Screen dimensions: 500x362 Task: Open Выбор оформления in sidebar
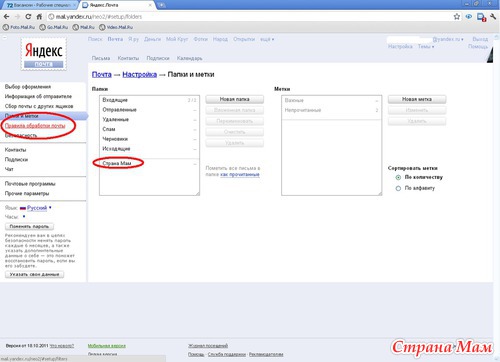pyautogui.click(x=28, y=87)
